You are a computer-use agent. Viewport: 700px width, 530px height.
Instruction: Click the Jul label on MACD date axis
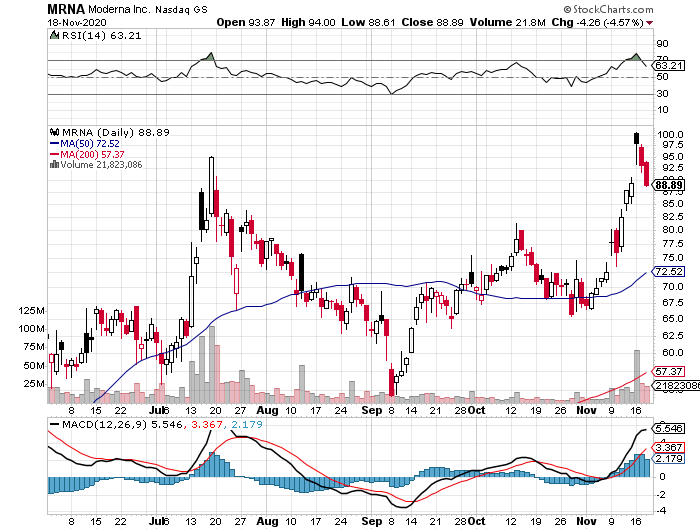tap(156, 521)
